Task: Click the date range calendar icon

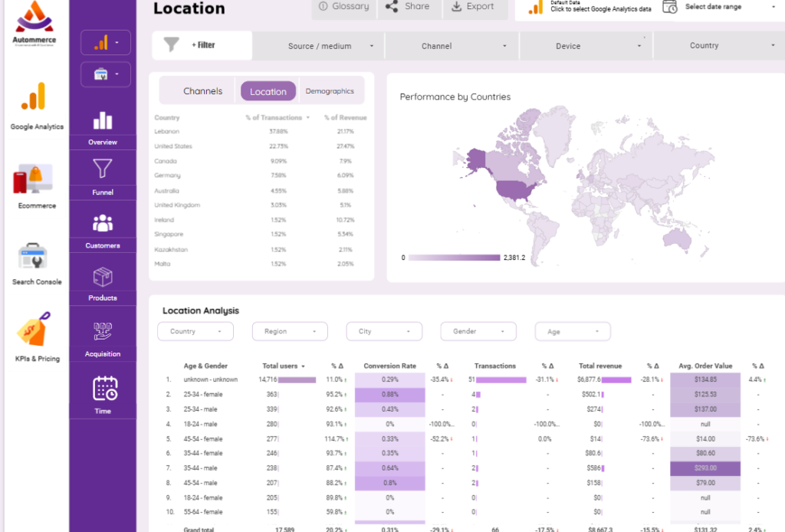Action: coord(670,7)
